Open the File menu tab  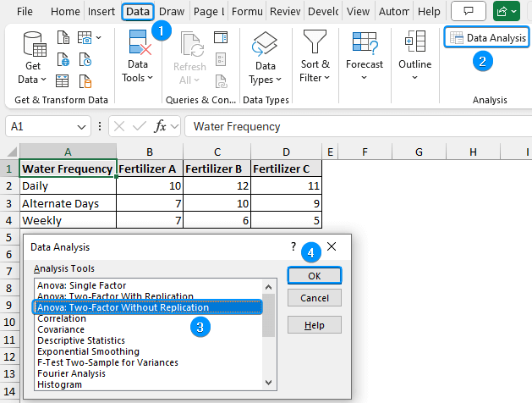[x=25, y=12]
